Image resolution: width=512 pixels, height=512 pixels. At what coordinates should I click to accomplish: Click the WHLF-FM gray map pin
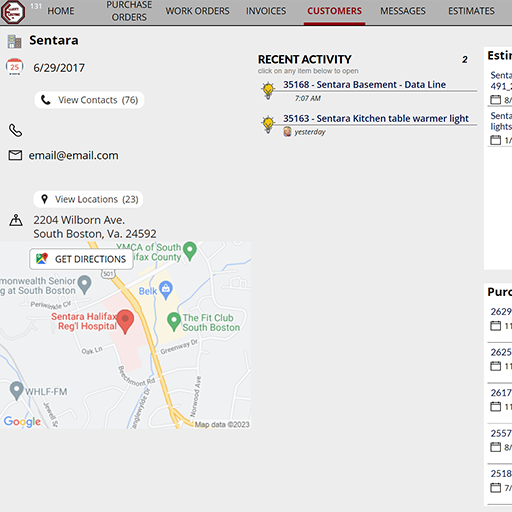[x=16, y=391]
